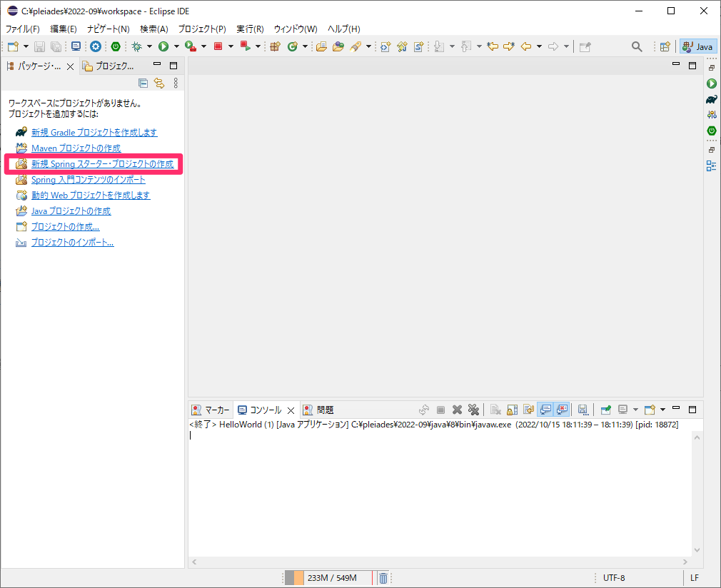The width and height of the screenshot is (721, 588).
Task: Toggle show console on standard error
Action: pyautogui.click(x=562, y=410)
